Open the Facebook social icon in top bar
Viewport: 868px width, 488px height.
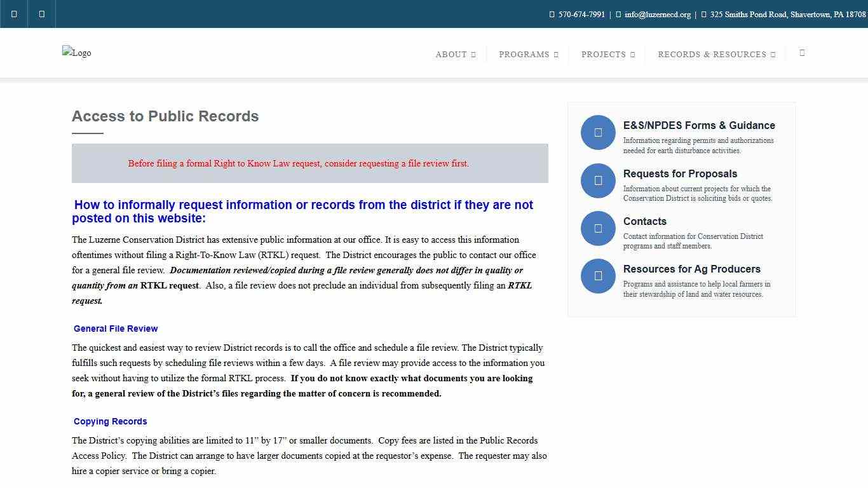click(13, 13)
